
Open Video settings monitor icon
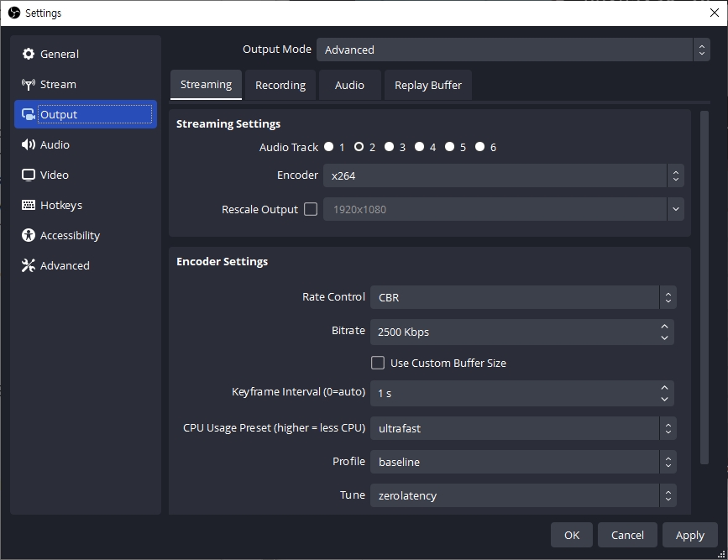[x=29, y=175]
